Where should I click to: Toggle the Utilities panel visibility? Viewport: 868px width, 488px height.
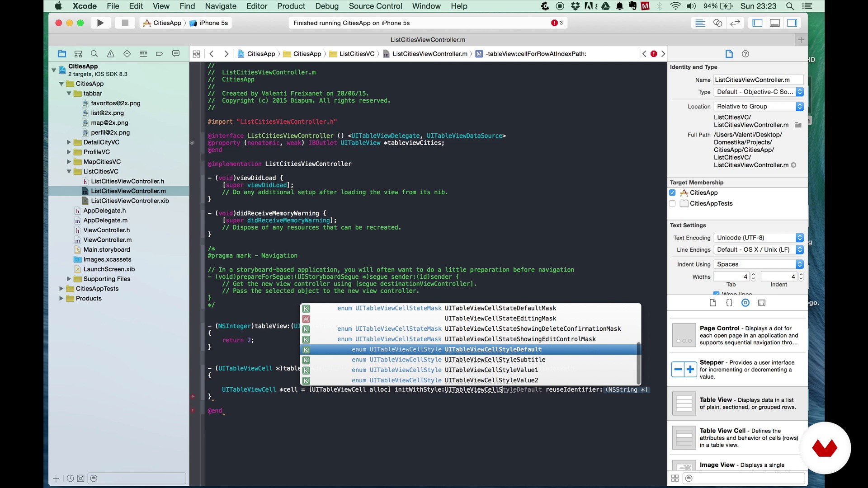tap(792, 23)
